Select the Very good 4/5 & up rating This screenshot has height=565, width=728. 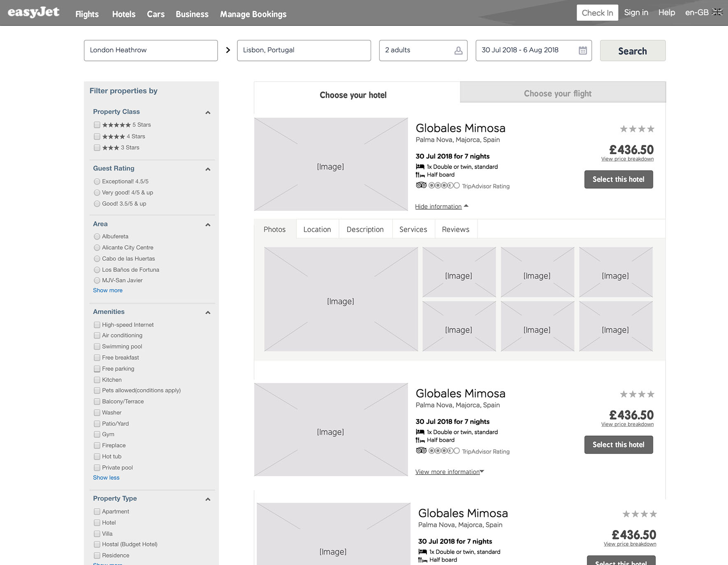click(x=97, y=192)
